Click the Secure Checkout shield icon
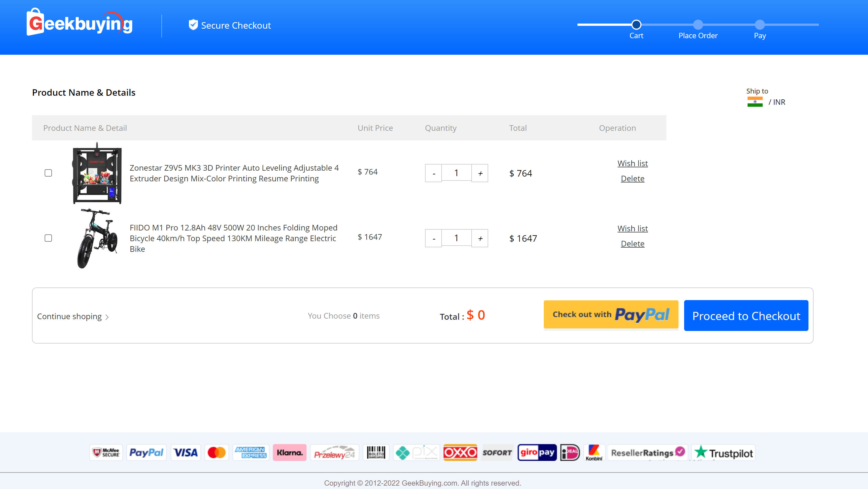This screenshot has width=868, height=489. (193, 25)
